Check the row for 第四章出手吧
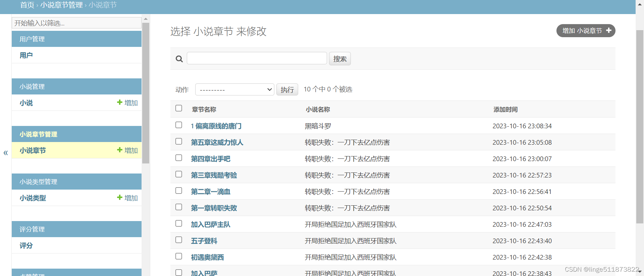Viewport: 644px width, 276px height. click(179, 158)
